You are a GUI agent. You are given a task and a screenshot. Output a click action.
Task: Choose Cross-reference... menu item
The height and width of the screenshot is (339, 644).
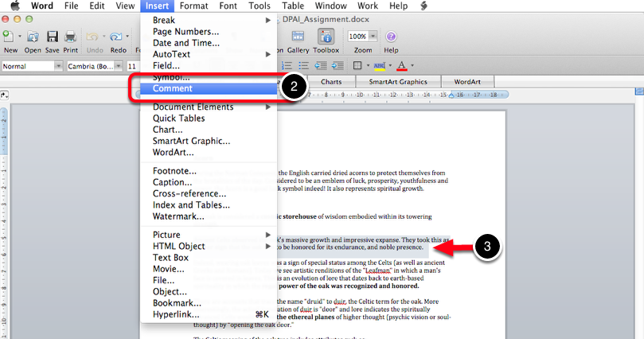pos(209,193)
